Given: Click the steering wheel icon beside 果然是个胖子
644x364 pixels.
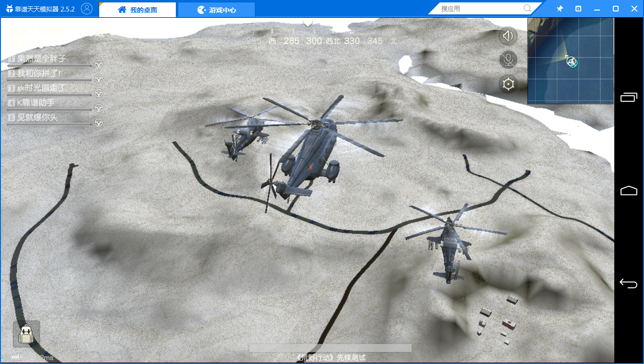Looking at the screenshot, I should pyautogui.click(x=98, y=64).
